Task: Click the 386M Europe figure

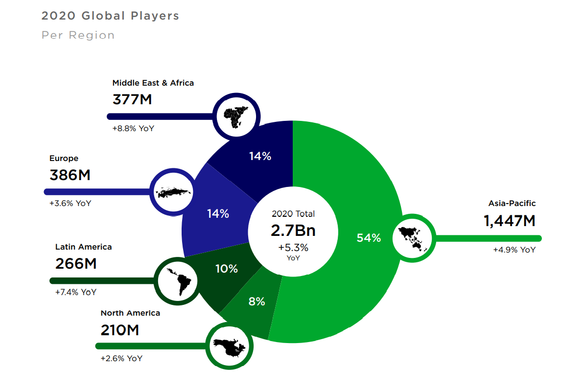Action: tap(70, 175)
